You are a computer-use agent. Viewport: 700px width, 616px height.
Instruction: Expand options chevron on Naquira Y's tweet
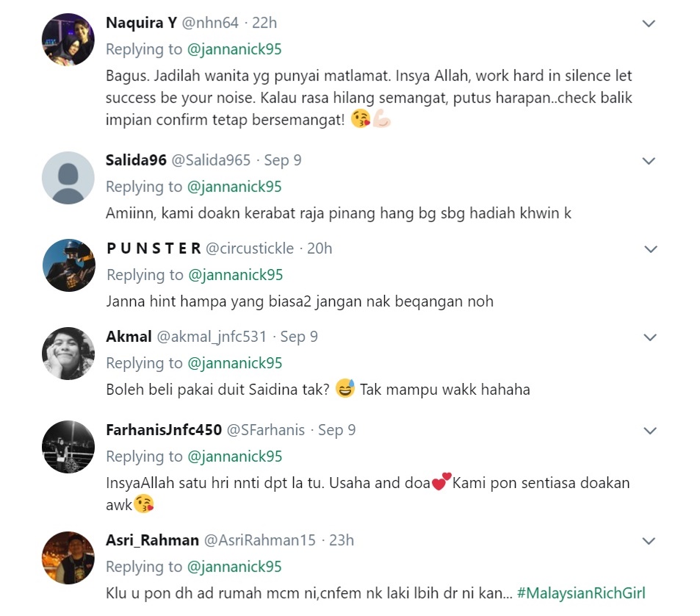point(648,24)
